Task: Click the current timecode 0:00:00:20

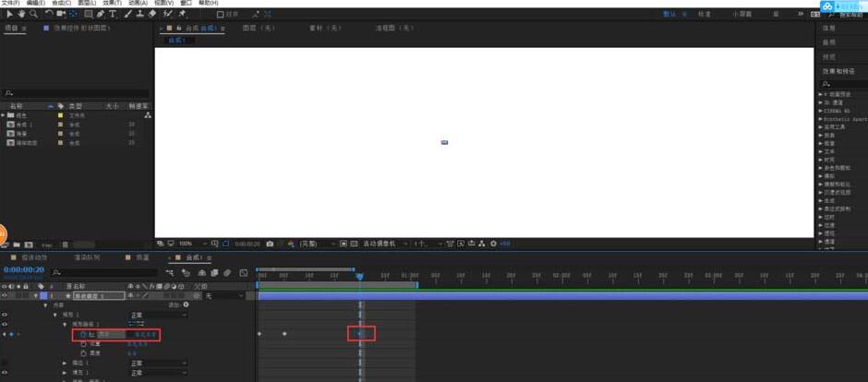Action: point(24,269)
